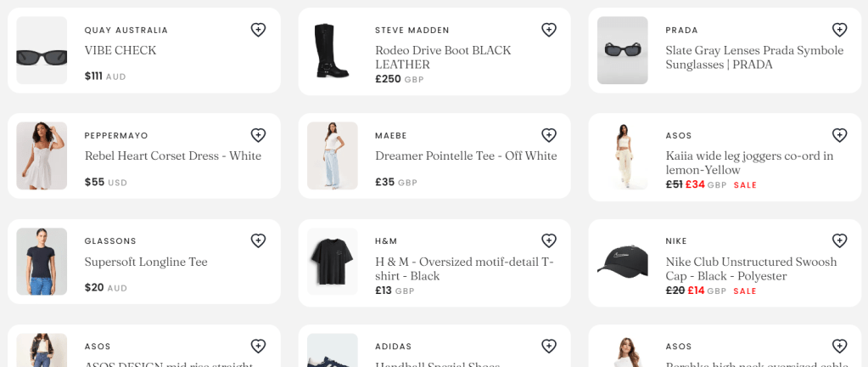Click Slate Gray Lenses Prada Symbole title
This screenshot has height=367, width=868.
click(753, 57)
